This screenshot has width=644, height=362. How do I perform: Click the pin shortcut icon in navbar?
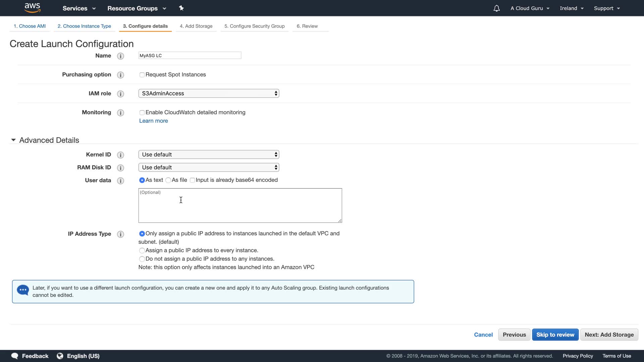(x=181, y=8)
